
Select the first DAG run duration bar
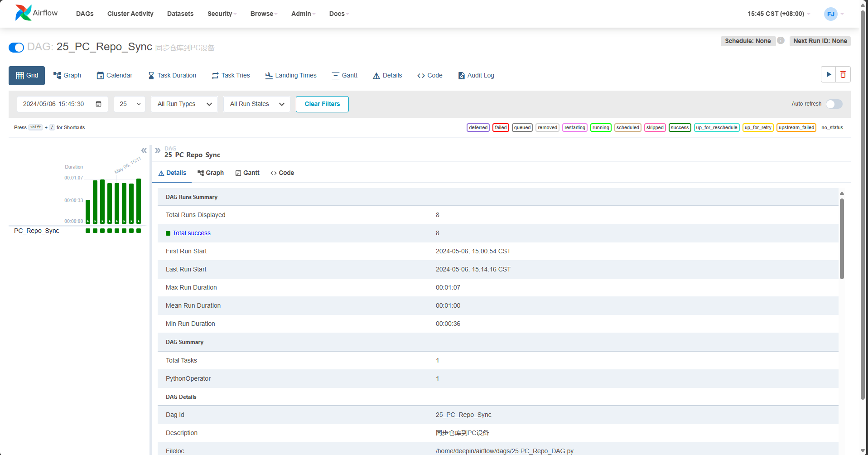coord(88,212)
